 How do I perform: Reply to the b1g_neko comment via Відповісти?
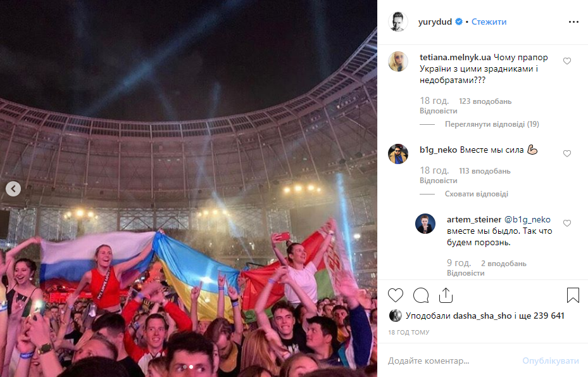tap(439, 181)
